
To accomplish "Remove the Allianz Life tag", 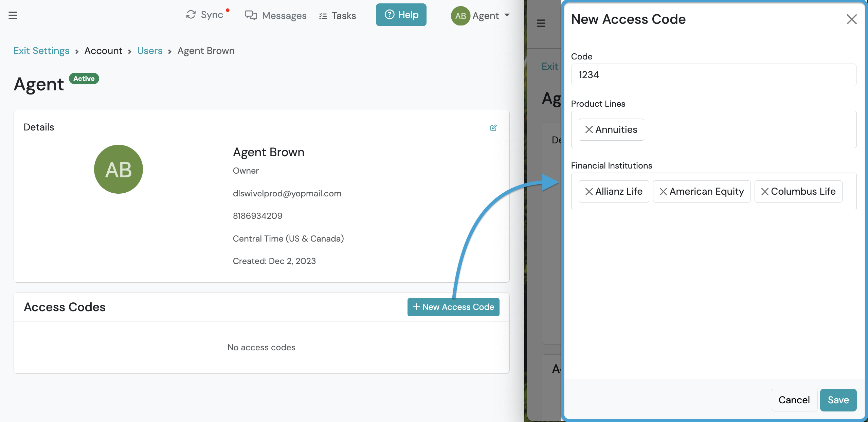I will pos(589,192).
